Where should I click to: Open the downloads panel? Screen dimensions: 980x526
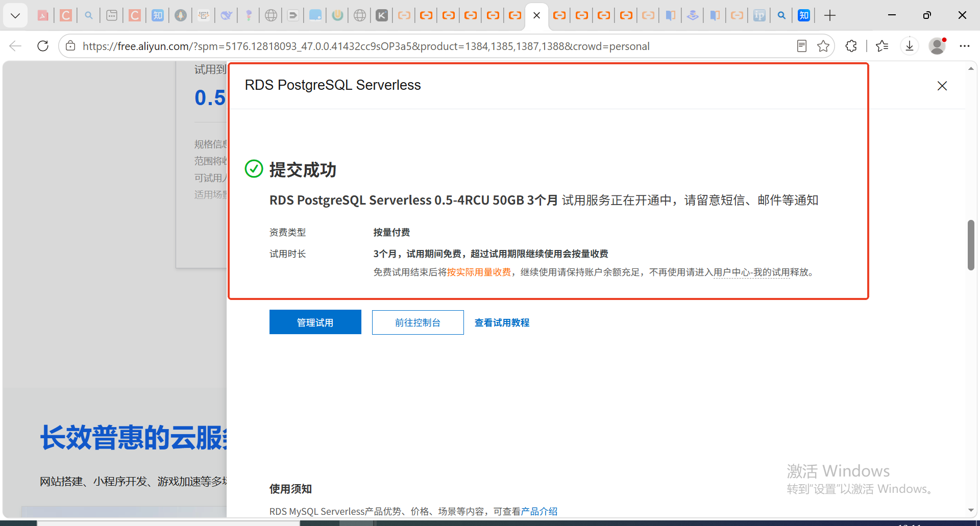[910, 46]
